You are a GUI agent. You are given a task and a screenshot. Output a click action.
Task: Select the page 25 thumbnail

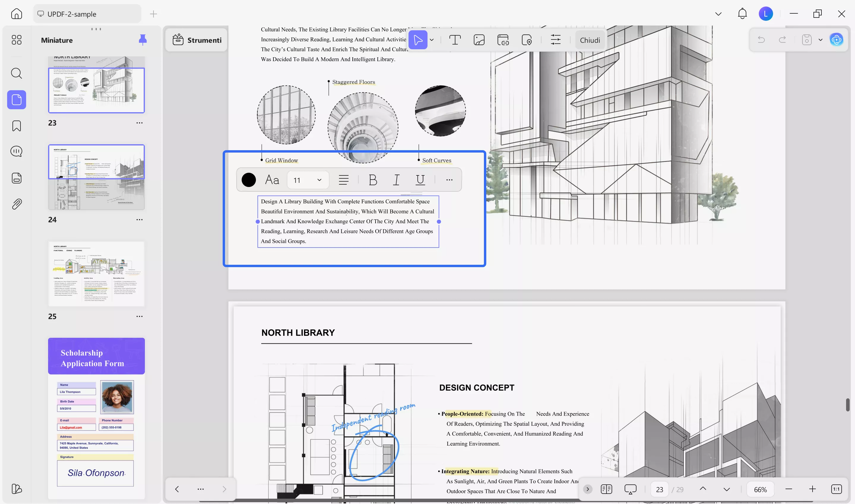96,274
